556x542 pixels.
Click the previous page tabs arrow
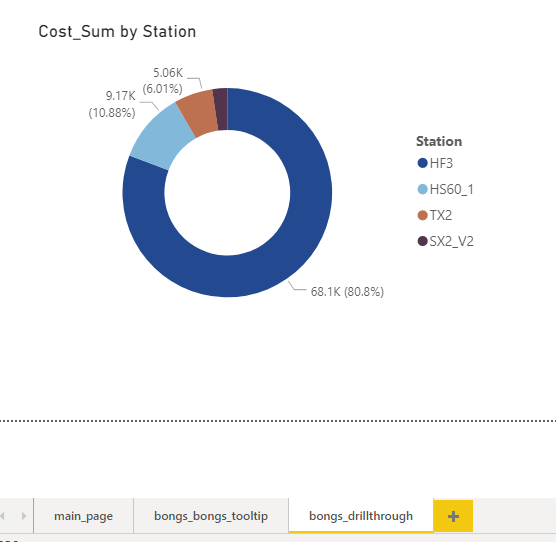[2, 516]
